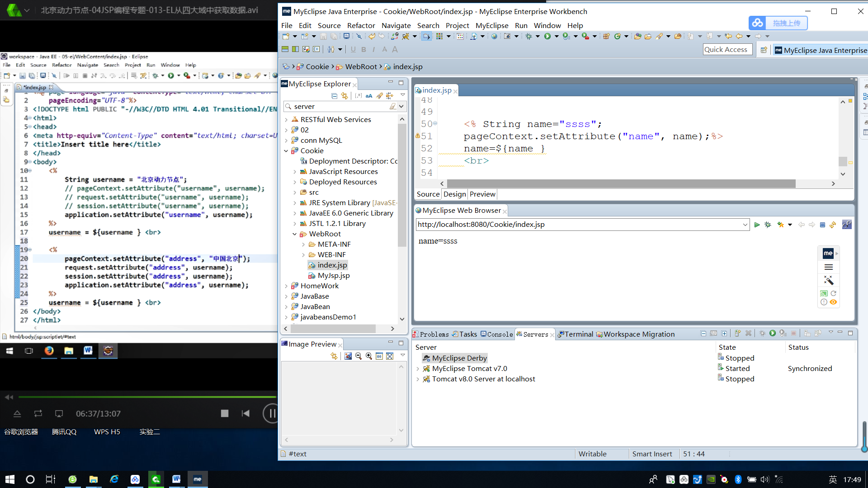Open the MyEclipse menu
The width and height of the screenshot is (868, 488).
(492, 26)
